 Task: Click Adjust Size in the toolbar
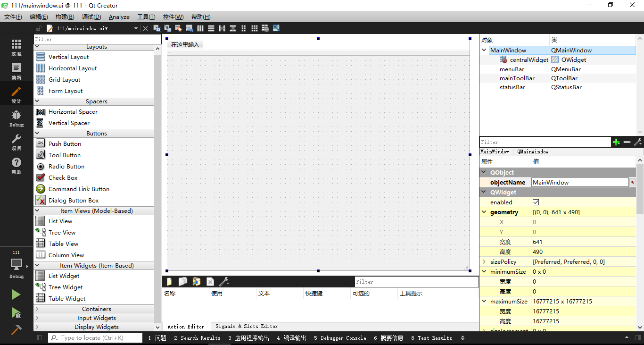[x=276, y=28]
